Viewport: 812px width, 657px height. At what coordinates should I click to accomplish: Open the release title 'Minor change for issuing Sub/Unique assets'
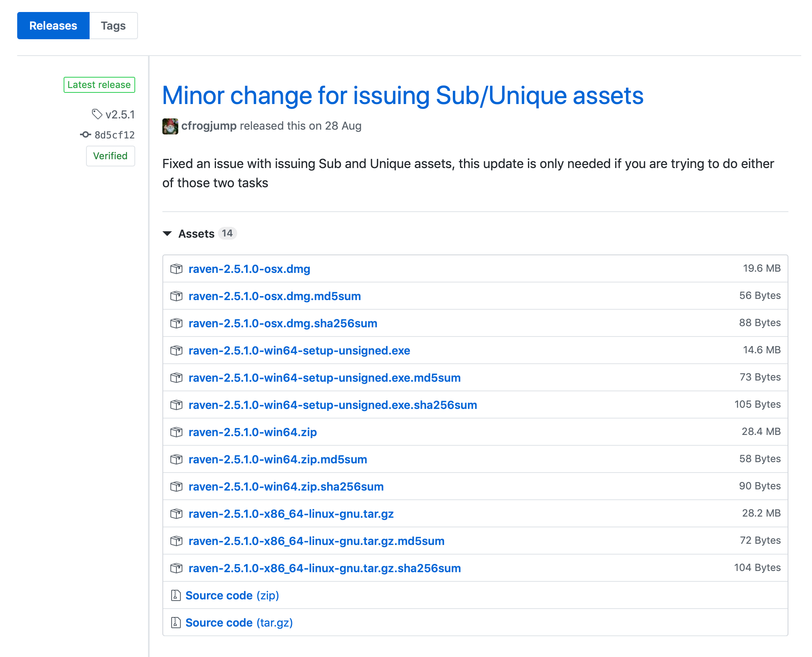pyautogui.click(x=403, y=96)
